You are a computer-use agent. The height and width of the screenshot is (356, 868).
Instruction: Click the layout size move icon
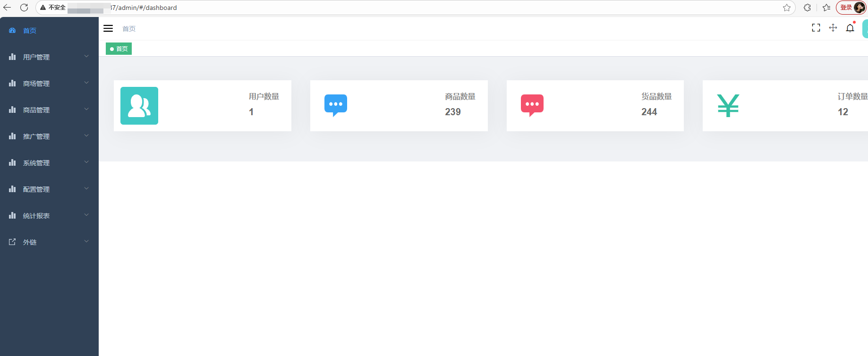[x=833, y=28]
